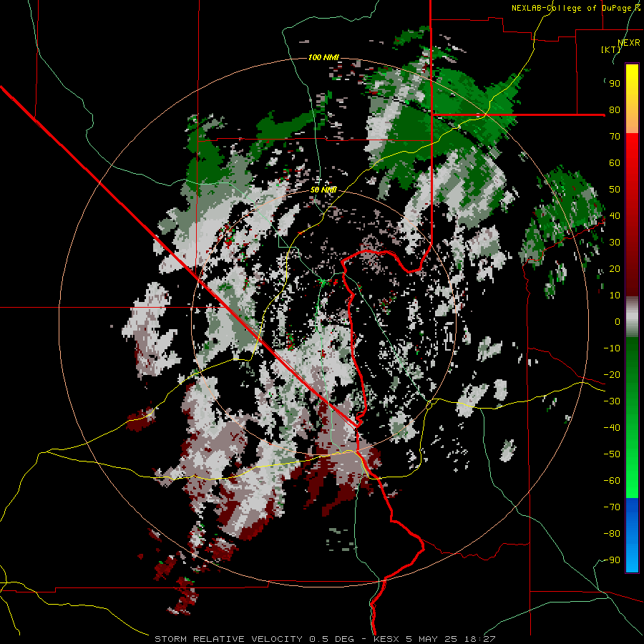Click the 90 value on velocity scale

coord(615,84)
